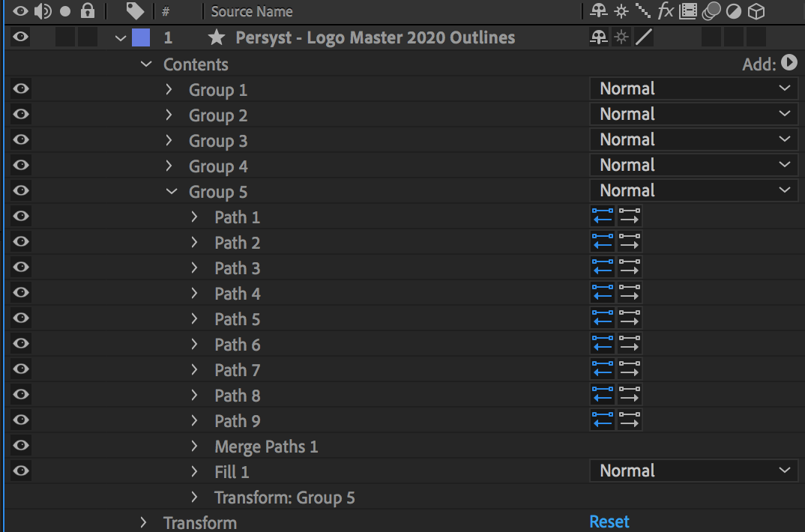Click the Adjustment Layer column icon
This screenshot has height=532, width=805.
click(x=732, y=10)
